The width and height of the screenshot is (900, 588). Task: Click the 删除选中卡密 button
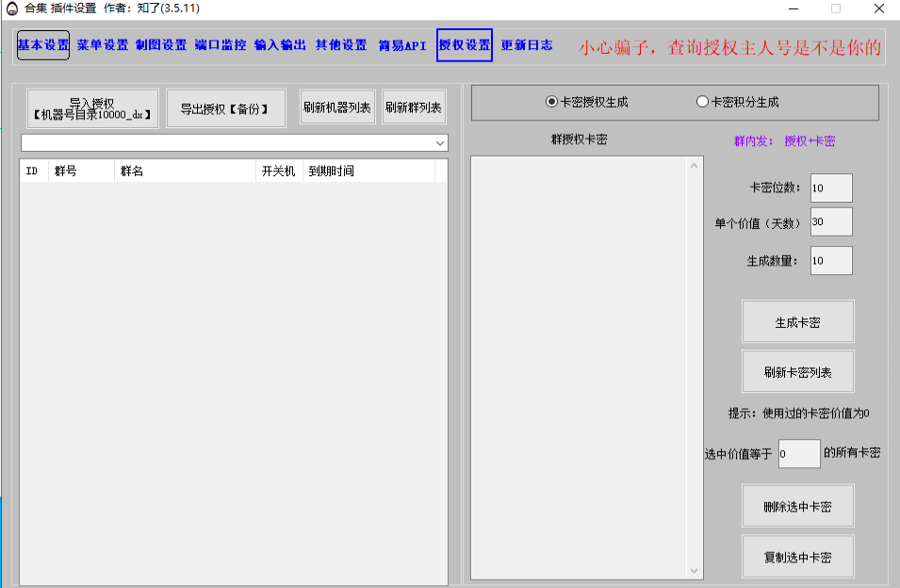(797, 507)
